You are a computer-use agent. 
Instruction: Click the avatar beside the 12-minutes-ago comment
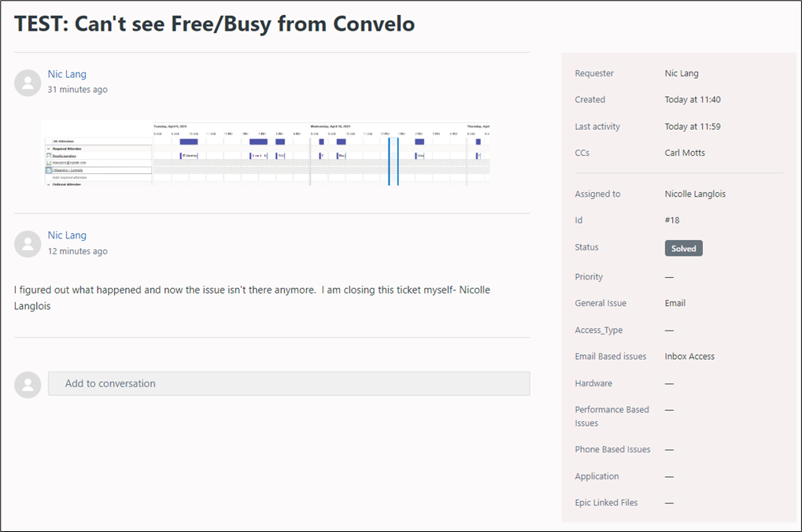tap(28, 244)
